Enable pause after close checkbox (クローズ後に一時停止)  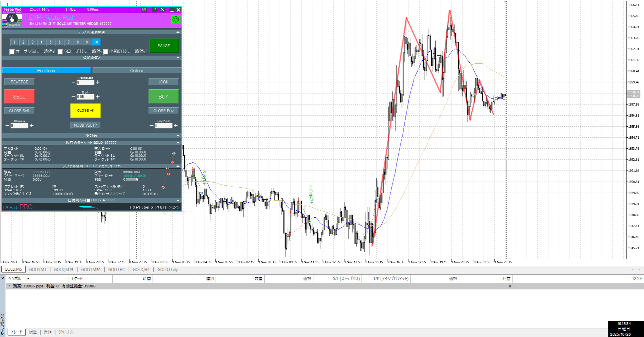pyautogui.click(x=60, y=52)
